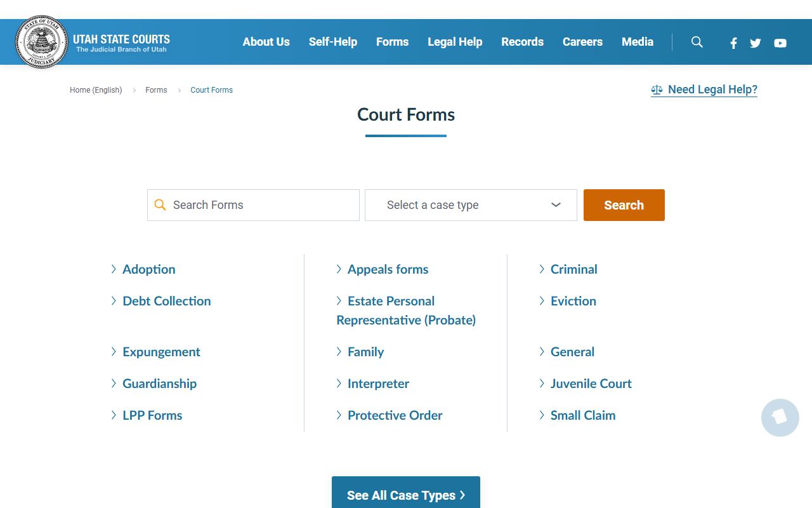Expand the Select a case type dropdown
The width and height of the screenshot is (812, 508).
[471, 205]
